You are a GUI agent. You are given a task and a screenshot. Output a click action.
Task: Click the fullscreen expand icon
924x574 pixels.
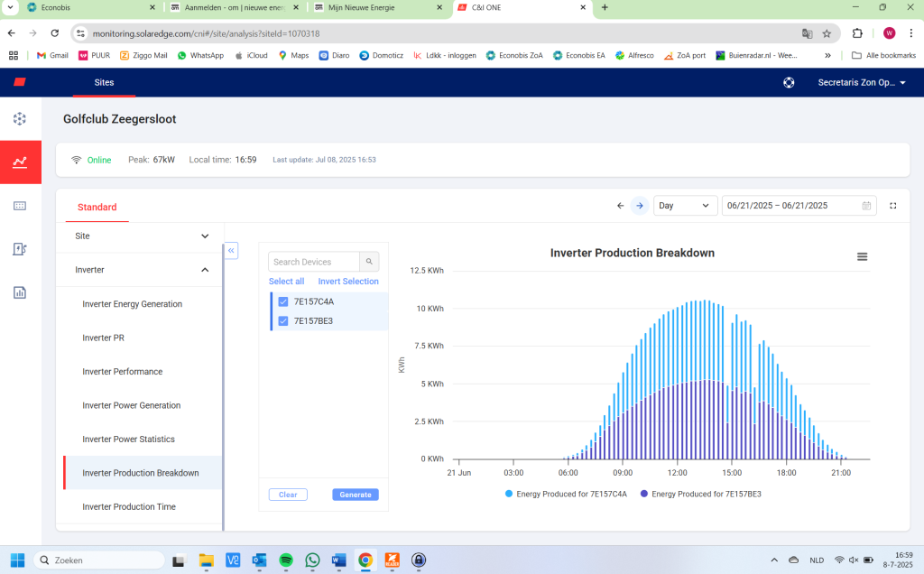tap(892, 206)
